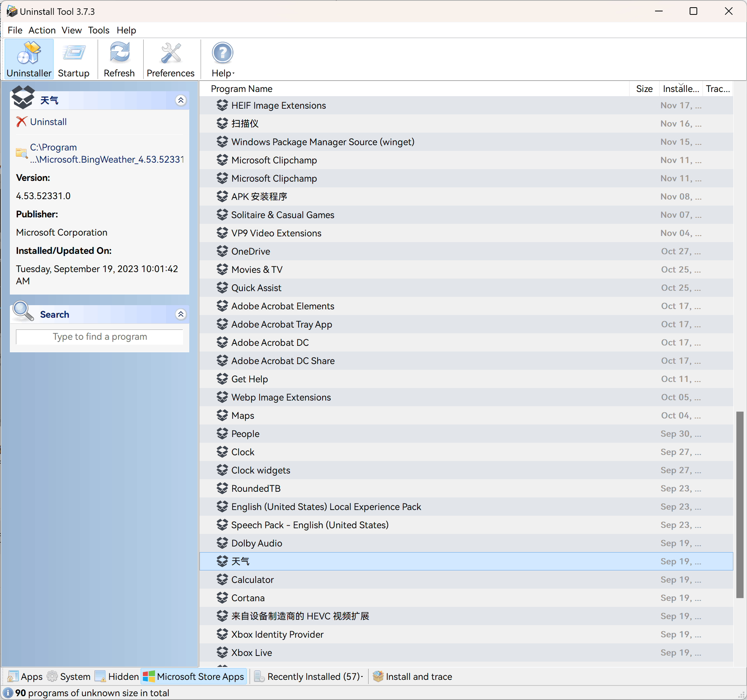Click the red X Uninstall icon

click(21, 122)
